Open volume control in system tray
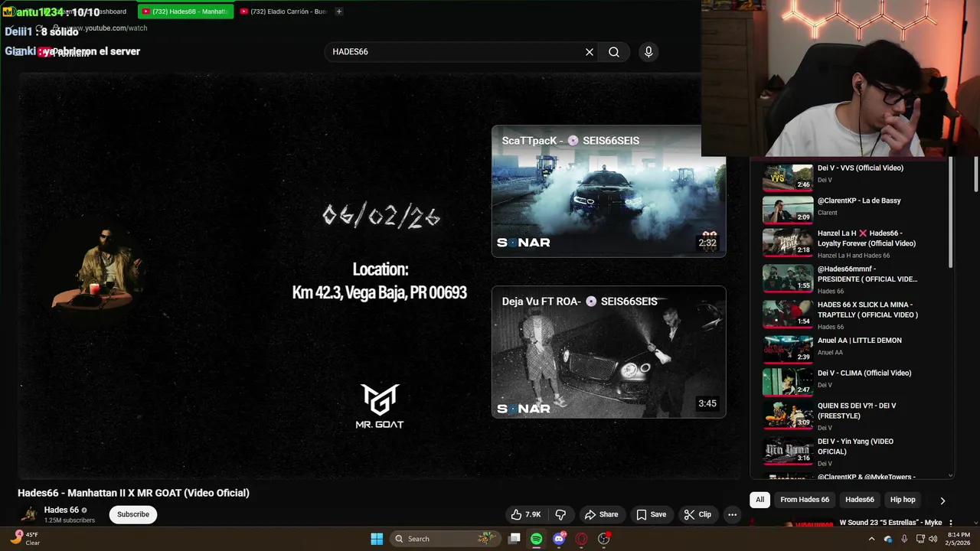The width and height of the screenshot is (980, 551). [x=933, y=539]
